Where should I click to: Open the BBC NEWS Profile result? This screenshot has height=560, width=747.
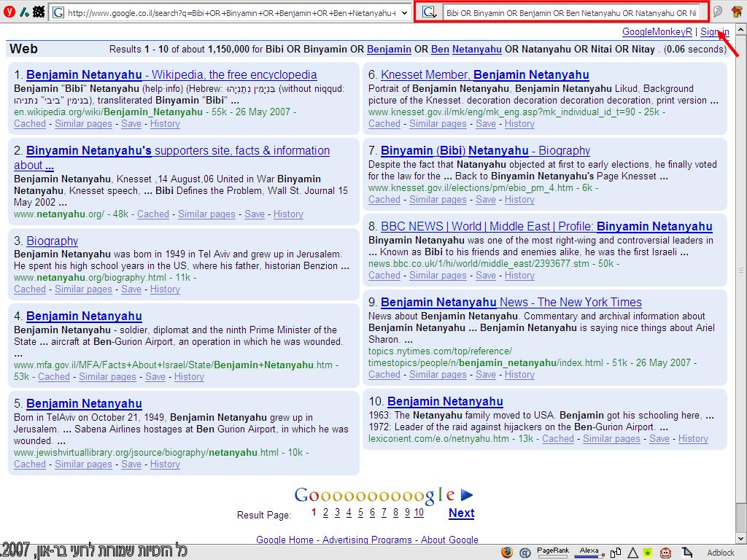tap(546, 226)
